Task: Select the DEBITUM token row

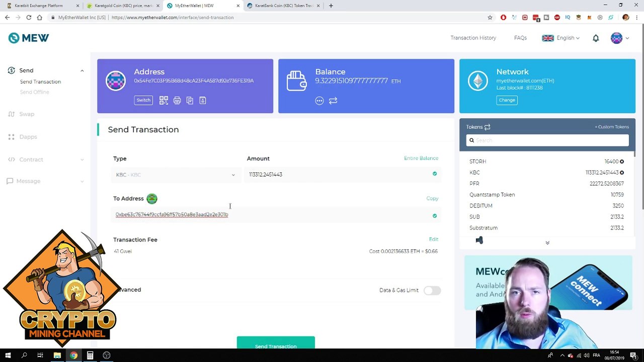Action: [547, 206]
